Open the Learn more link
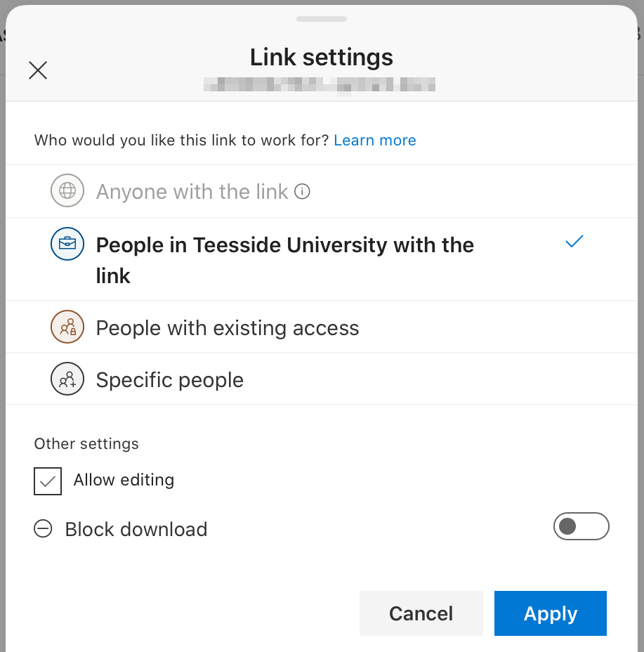The image size is (644, 652). [374, 141]
